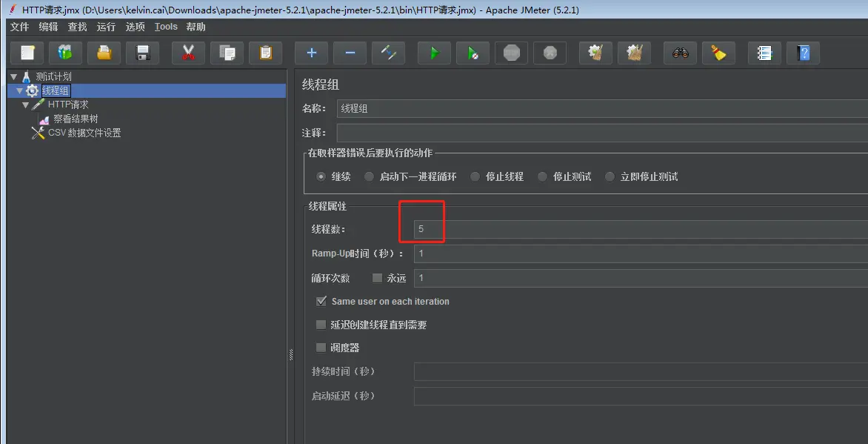Save the test plan with the floppy icon
868x444 pixels.
click(143, 53)
